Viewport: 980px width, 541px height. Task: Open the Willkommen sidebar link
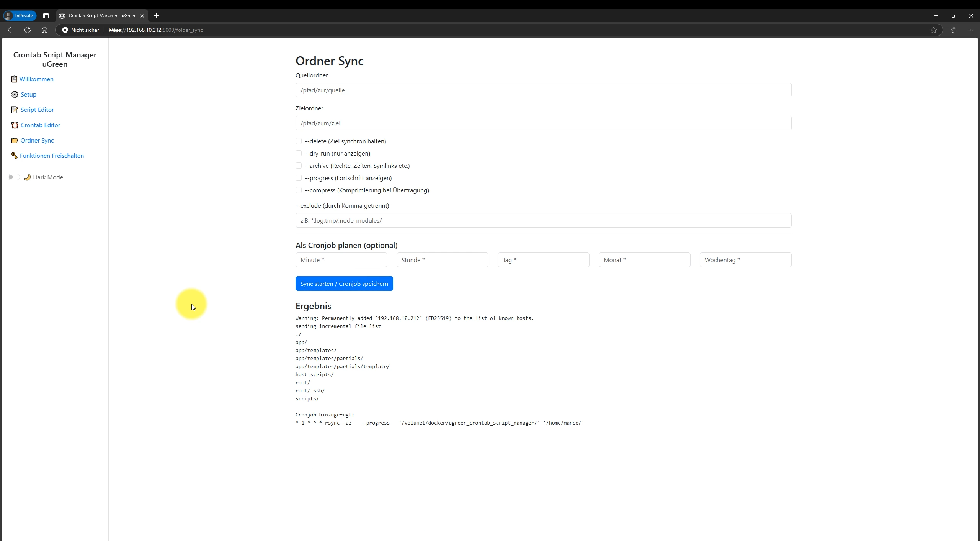point(36,79)
